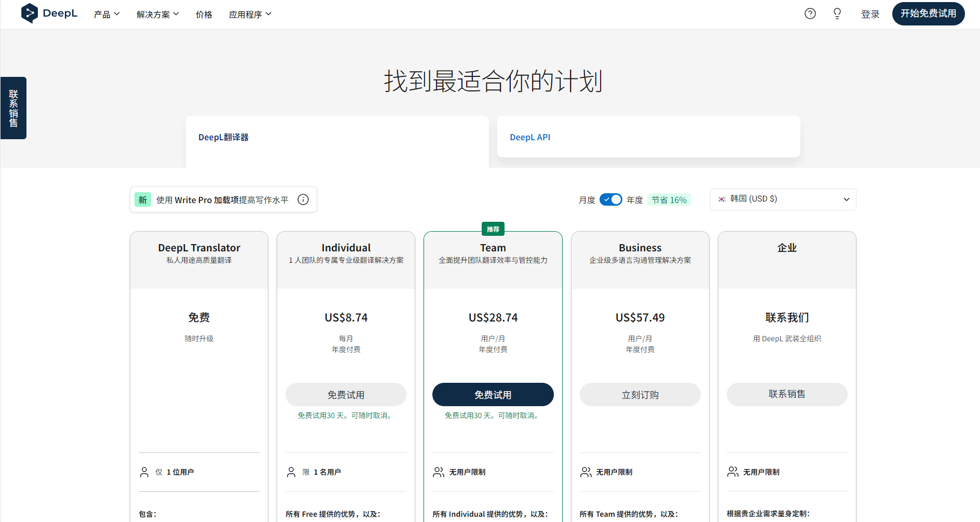
Task: Open the 联系销售 side panel
Action: pos(13,108)
